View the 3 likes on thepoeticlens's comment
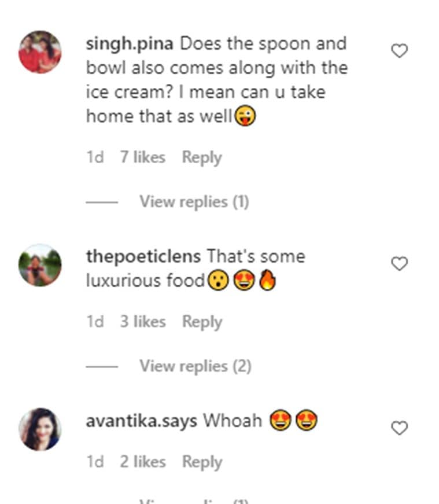 click(142, 322)
